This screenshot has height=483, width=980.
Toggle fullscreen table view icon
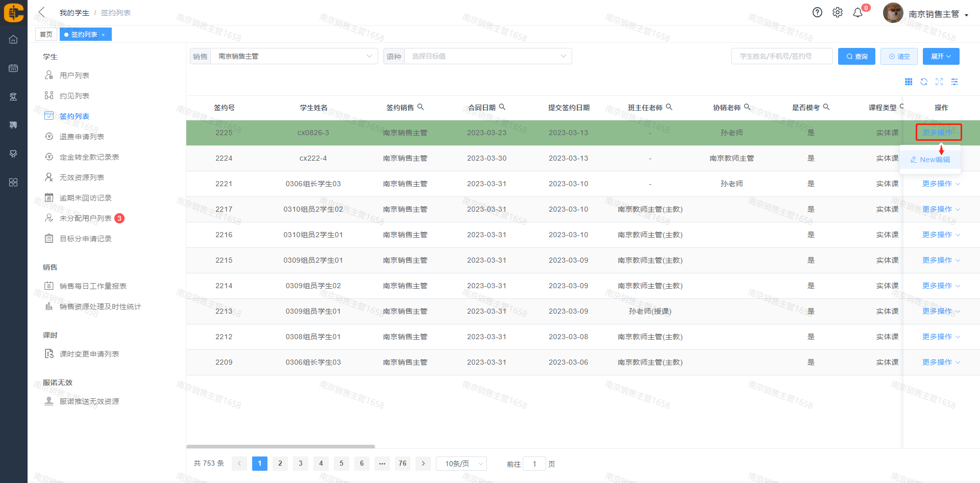click(x=939, y=82)
